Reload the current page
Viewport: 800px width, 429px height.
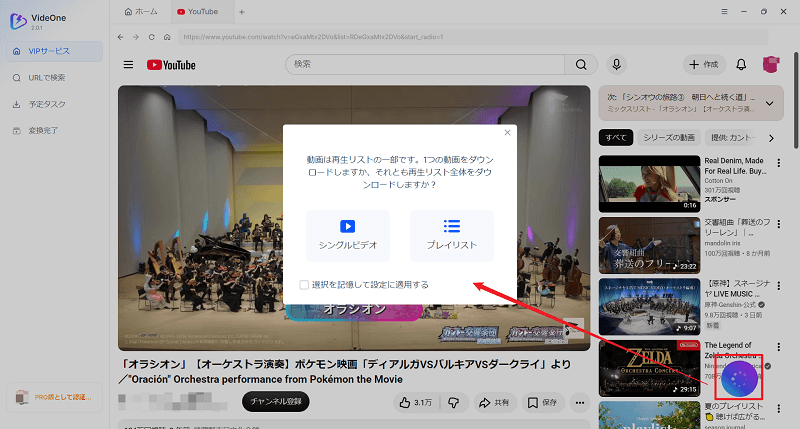[152, 37]
